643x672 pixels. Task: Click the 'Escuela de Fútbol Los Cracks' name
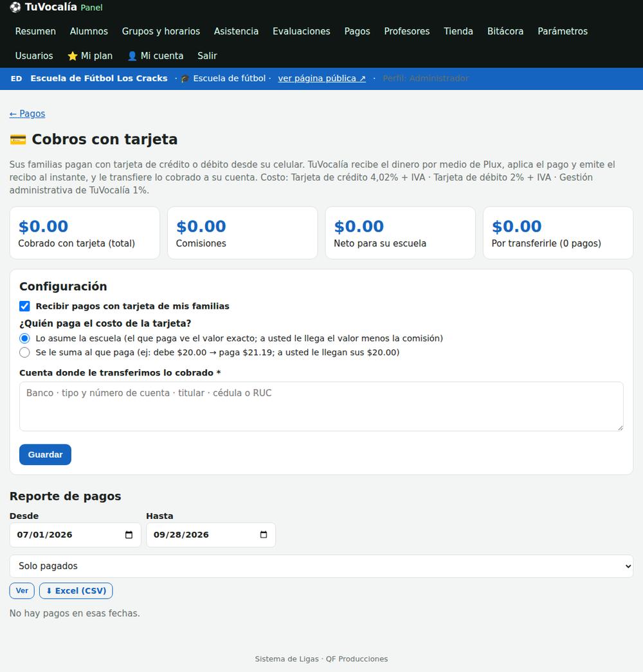(98, 78)
